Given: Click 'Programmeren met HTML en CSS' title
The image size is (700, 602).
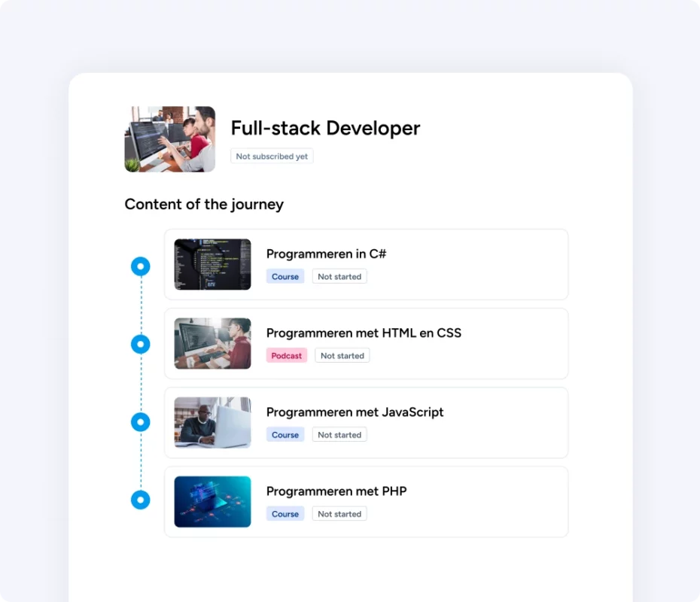Looking at the screenshot, I should coord(364,333).
